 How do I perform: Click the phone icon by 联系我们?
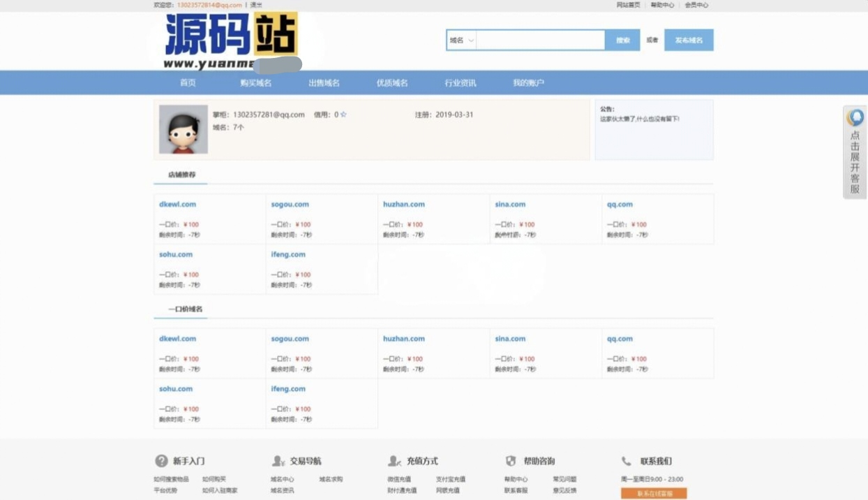coord(627,461)
